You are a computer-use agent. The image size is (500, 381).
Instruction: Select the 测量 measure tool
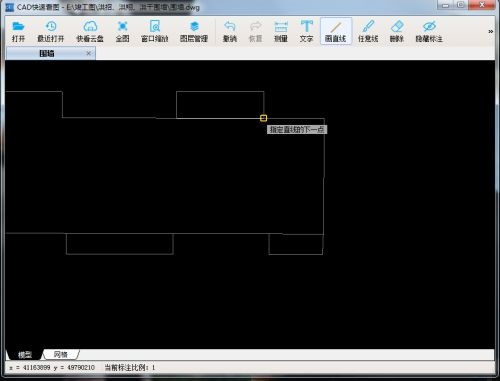click(281, 31)
